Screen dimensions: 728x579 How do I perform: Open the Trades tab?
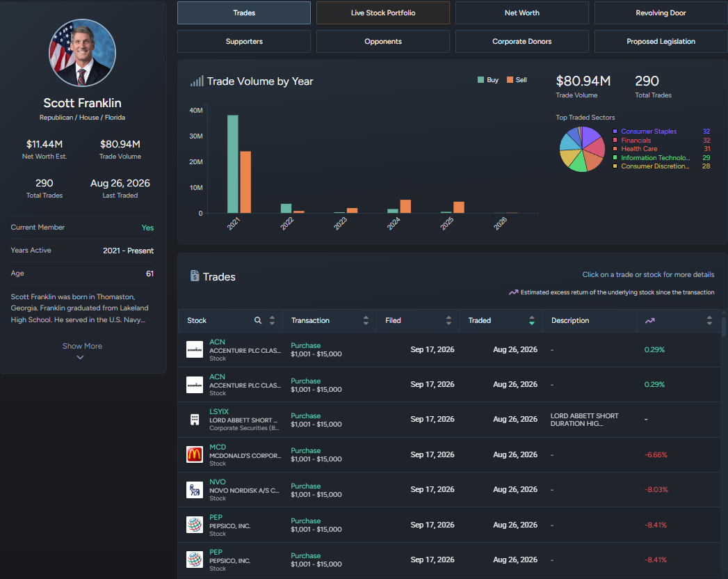pos(244,13)
